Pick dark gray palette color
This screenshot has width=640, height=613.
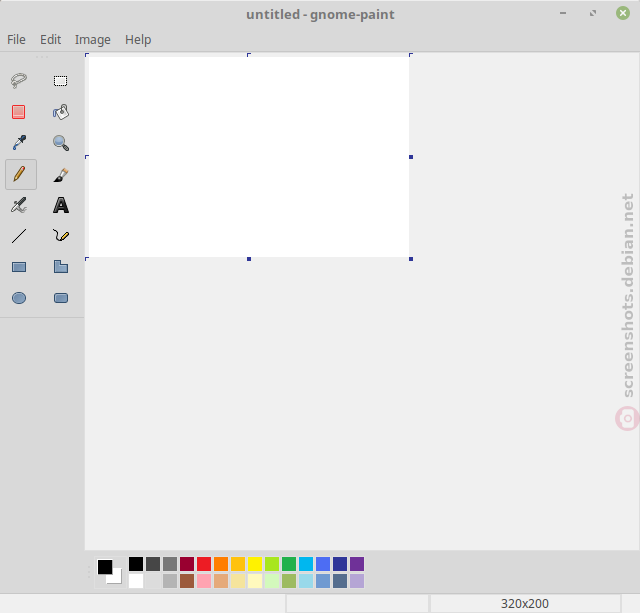pyautogui.click(x=153, y=564)
